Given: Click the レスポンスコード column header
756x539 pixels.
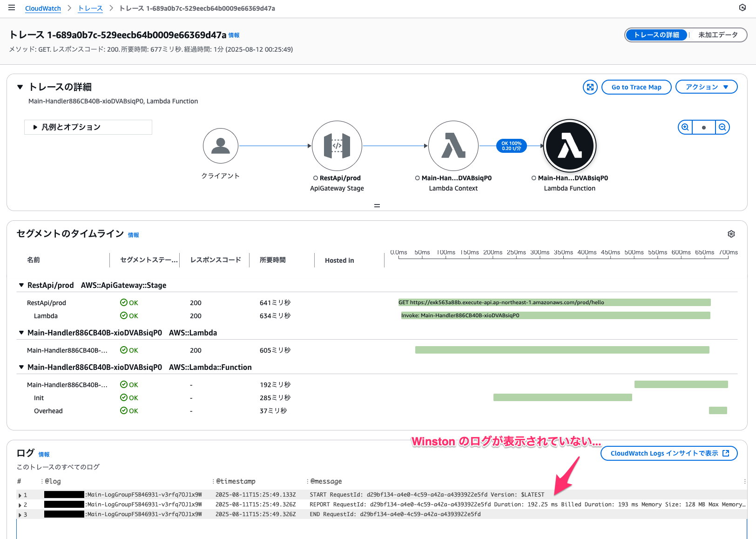Looking at the screenshot, I should pyautogui.click(x=216, y=260).
